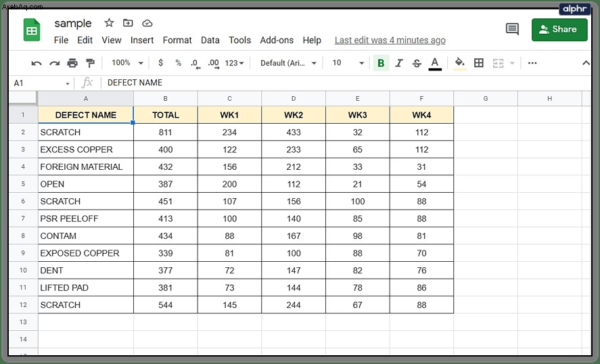Format as currency with dollar icon

coord(161,63)
